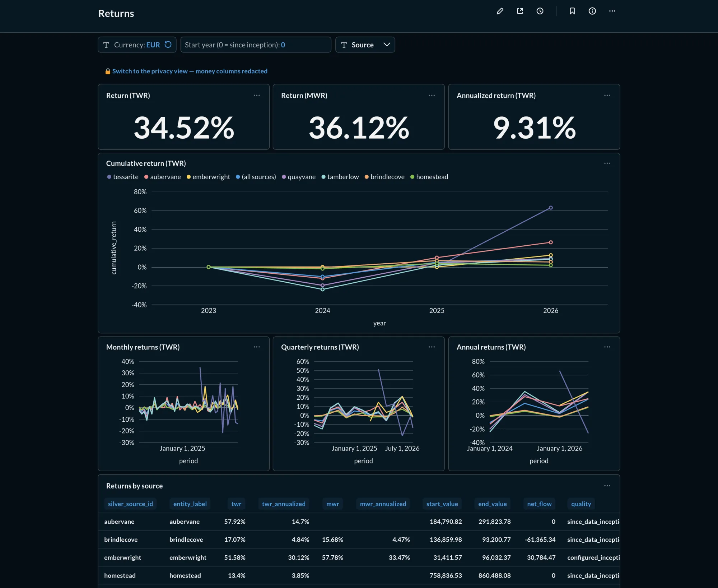Image resolution: width=718 pixels, height=588 pixels.
Task: Click the entity_label column header
Action: point(190,504)
